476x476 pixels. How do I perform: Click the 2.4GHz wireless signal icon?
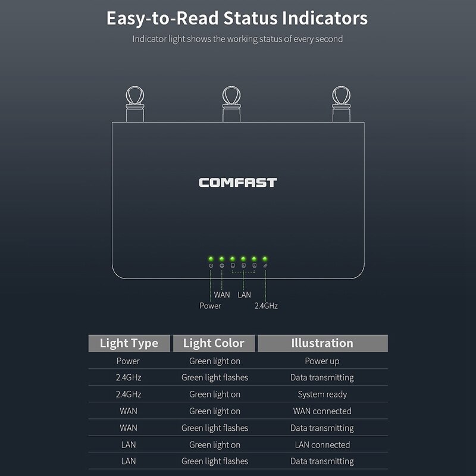tap(265, 266)
